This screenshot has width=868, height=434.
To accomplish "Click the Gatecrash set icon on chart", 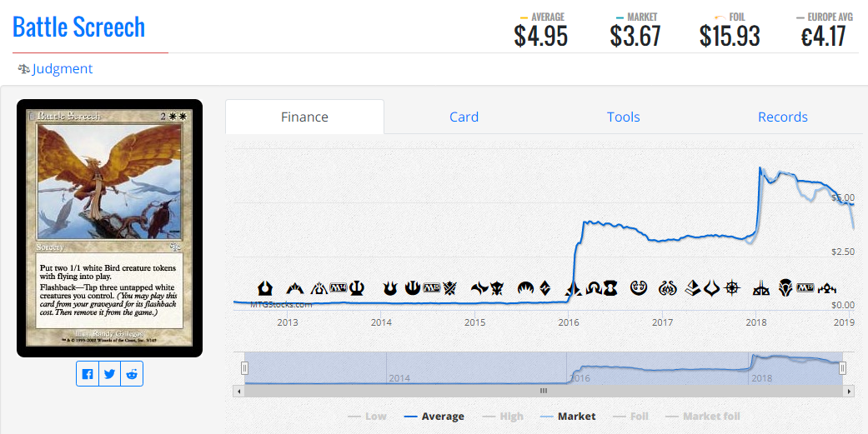I will tap(295, 288).
